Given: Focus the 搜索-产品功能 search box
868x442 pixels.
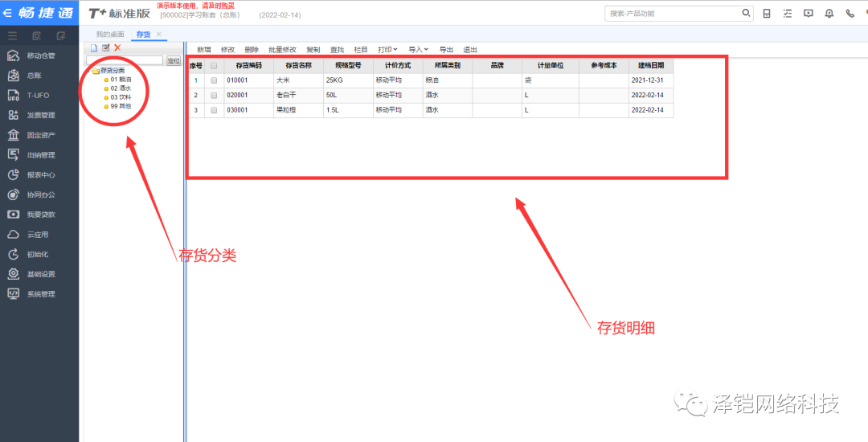Looking at the screenshot, I should point(674,14).
